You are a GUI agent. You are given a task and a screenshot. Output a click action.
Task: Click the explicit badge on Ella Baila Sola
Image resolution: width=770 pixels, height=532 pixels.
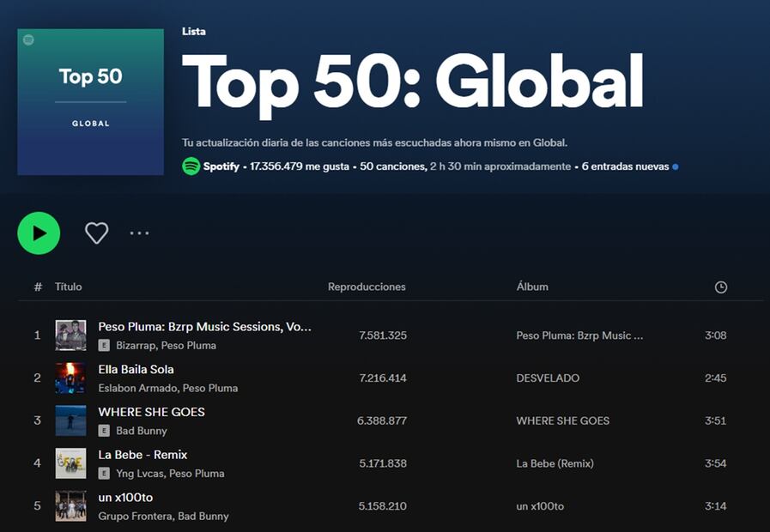pos(102,388)
